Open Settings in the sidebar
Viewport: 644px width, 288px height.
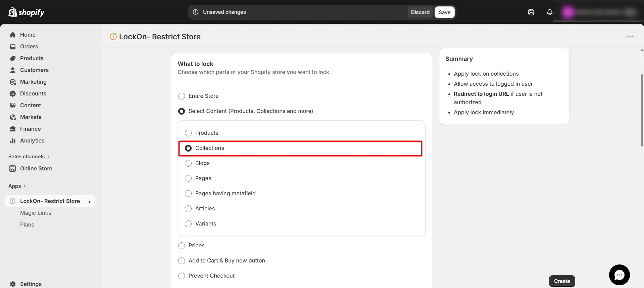(31, 284)
